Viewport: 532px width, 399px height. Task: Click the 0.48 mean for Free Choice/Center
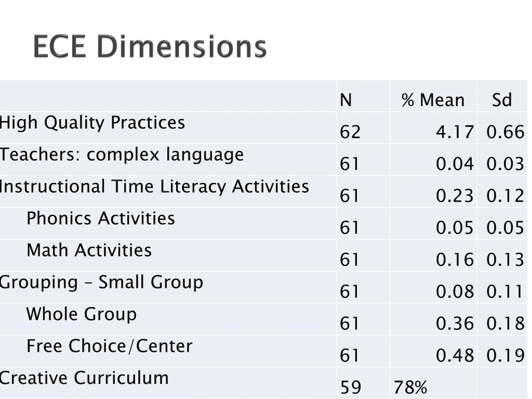tap(454, 356)
